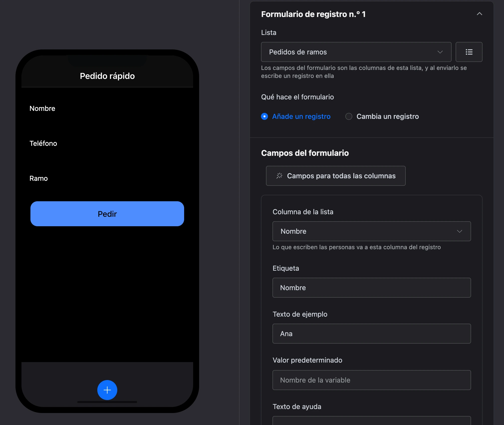Click the chevron arrow in Nombre column dropdown
The height and width of the screenshot is (425, 504).
pyautogui.click(x=459, y=231)
